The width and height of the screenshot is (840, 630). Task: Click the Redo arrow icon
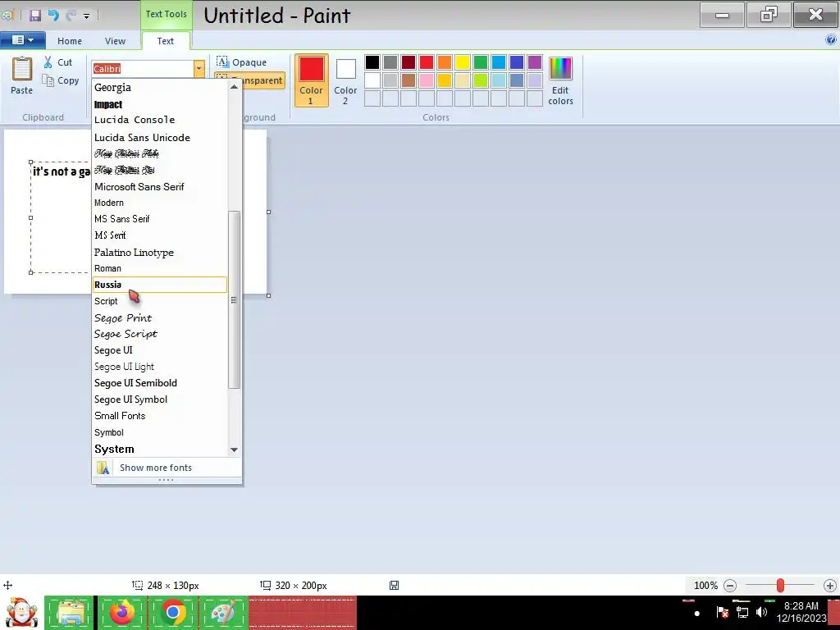(71, 15)
